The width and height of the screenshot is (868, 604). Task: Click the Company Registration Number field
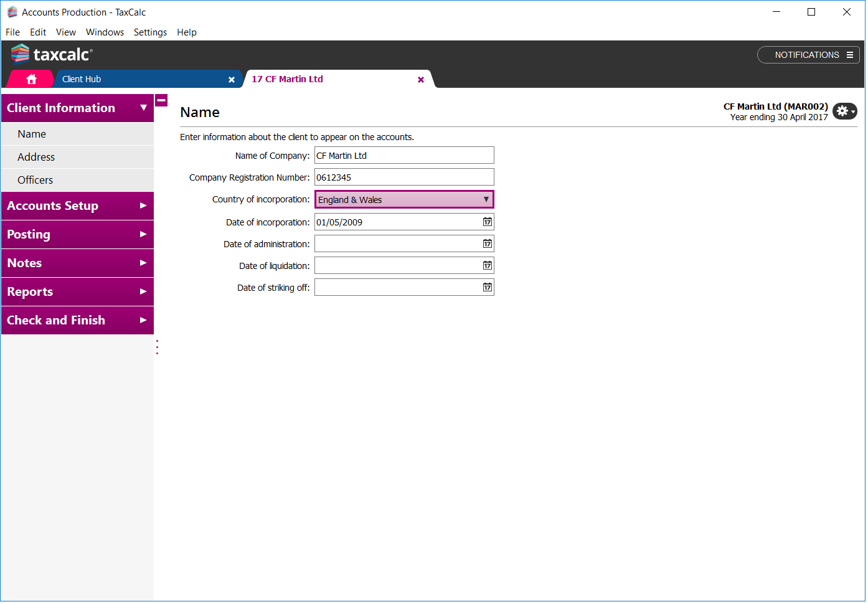[x=403, y=177]
